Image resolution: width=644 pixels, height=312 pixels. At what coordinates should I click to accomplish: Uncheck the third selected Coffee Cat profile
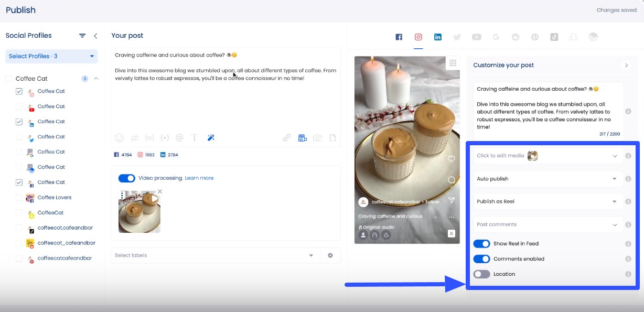coord(19,182)
